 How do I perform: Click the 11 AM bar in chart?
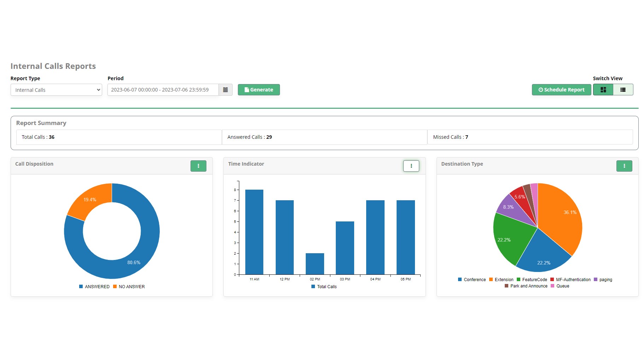(254, 232)
